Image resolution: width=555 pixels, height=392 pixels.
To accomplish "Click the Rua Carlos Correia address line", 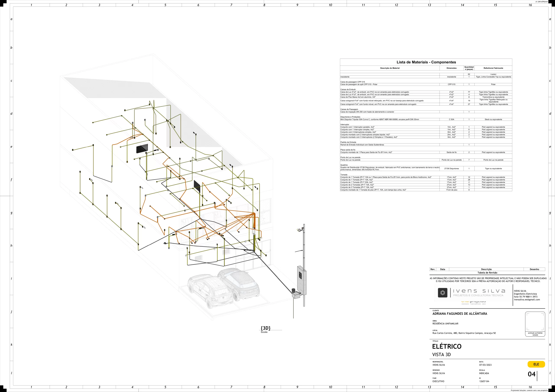I will pyautogui.click(x=464, y=333).
